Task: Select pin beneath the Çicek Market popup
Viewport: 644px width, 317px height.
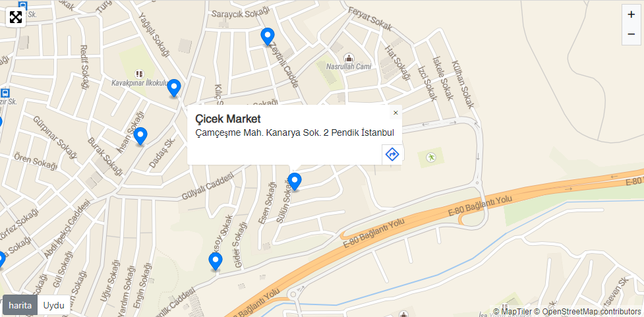Action: [x=295, y=182]
